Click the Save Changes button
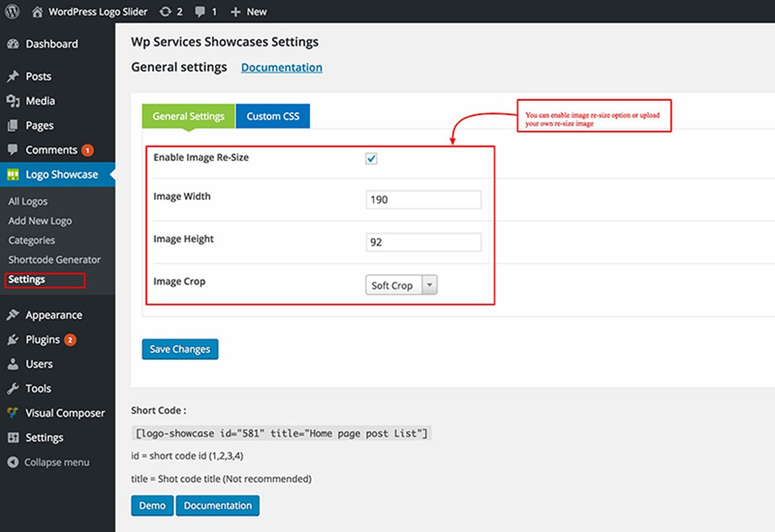The width and height of the screenshot is (775, 532). point(180,349)
